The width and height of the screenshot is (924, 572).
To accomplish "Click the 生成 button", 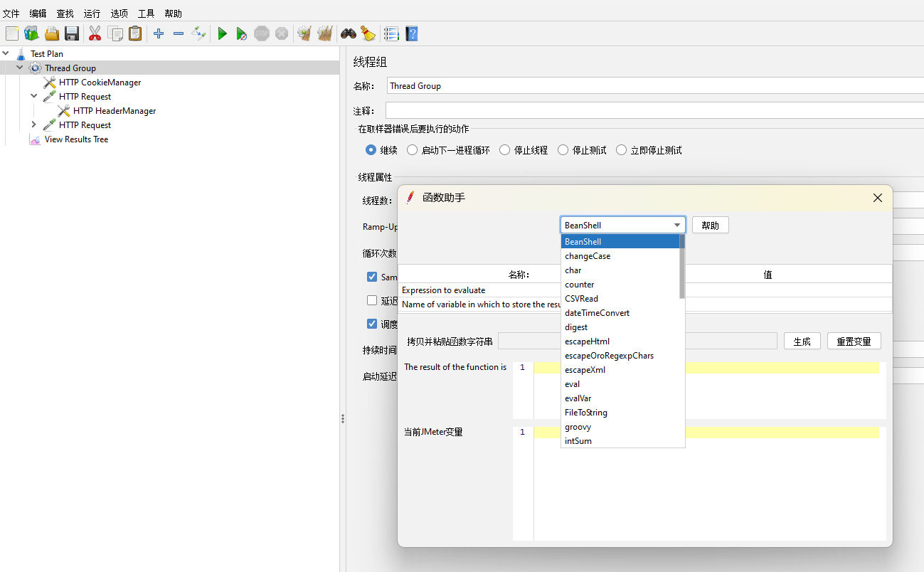I will point(802,341).
